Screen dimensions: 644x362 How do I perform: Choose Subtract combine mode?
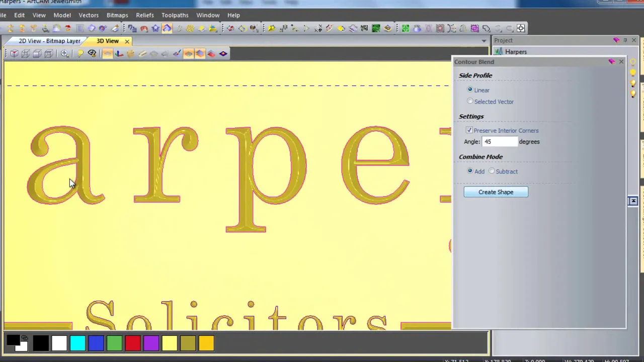(x=492, y=171)
